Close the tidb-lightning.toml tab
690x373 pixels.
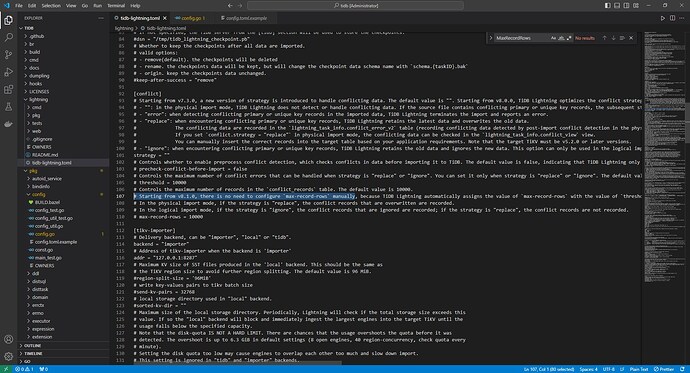pyautogui.click(x=165, y=18)
